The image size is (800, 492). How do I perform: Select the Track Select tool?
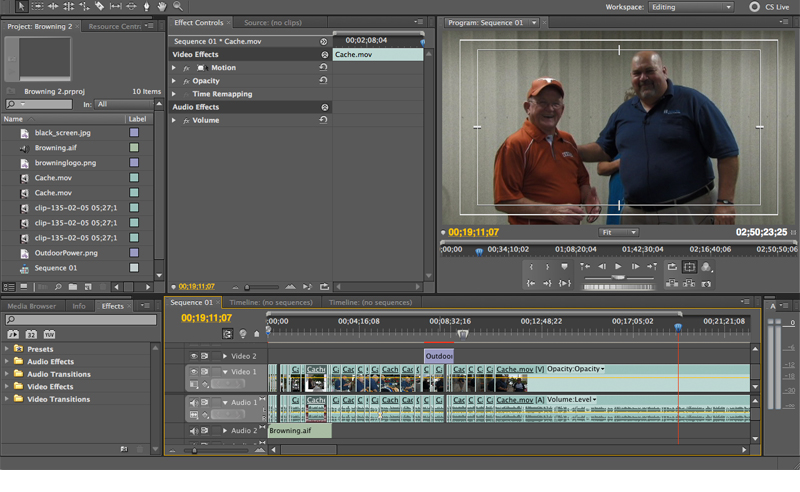coord(38,6)
